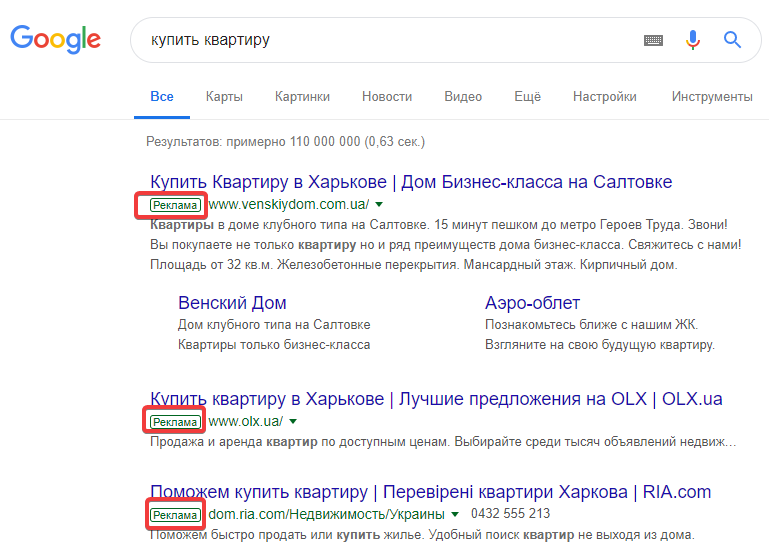Screen dimensions: 769x560
Task: Click text Взгляните на свою будущую квартиру
Action: coord(600,345)
